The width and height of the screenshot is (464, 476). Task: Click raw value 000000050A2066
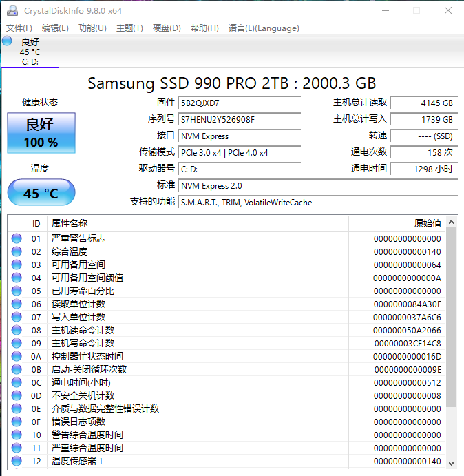(408, 330)
